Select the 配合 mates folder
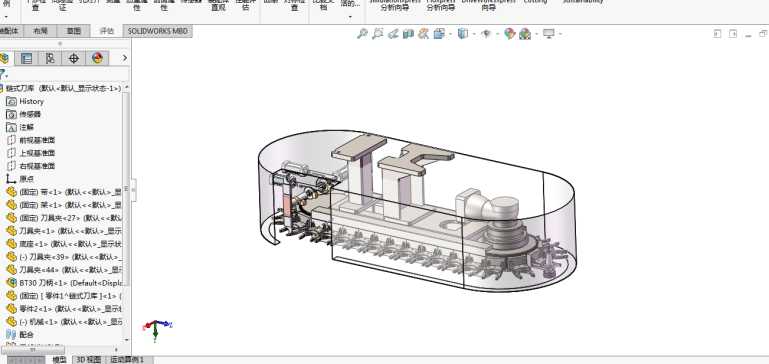This screenshot has width=769, height=364. click(x=20, y=335)
